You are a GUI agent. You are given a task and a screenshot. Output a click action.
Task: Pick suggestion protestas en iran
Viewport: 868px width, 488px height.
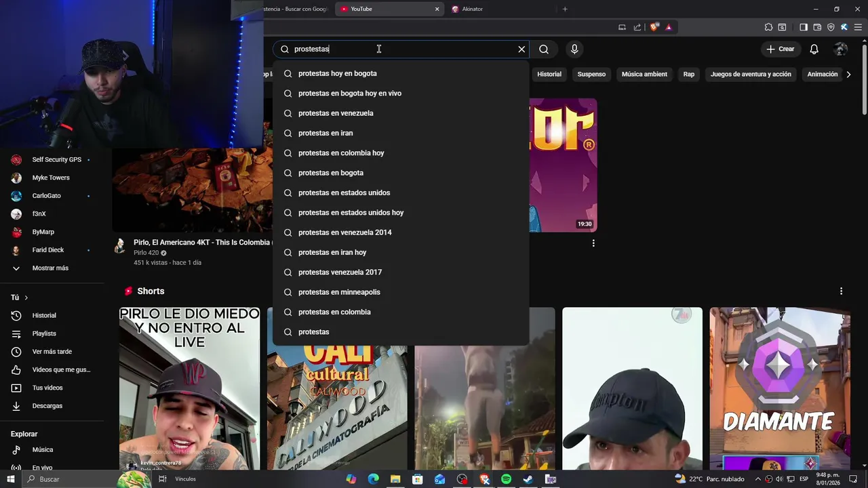tap(401, 133)
